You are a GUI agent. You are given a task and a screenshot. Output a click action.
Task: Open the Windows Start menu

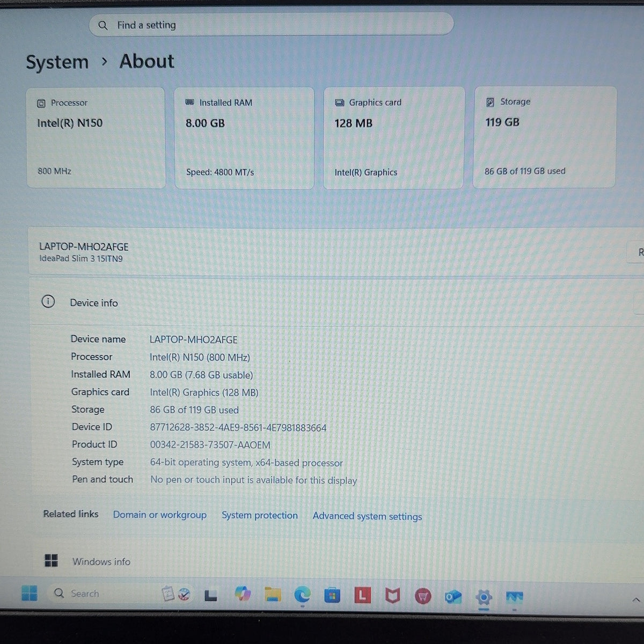[x=30, y=593]
